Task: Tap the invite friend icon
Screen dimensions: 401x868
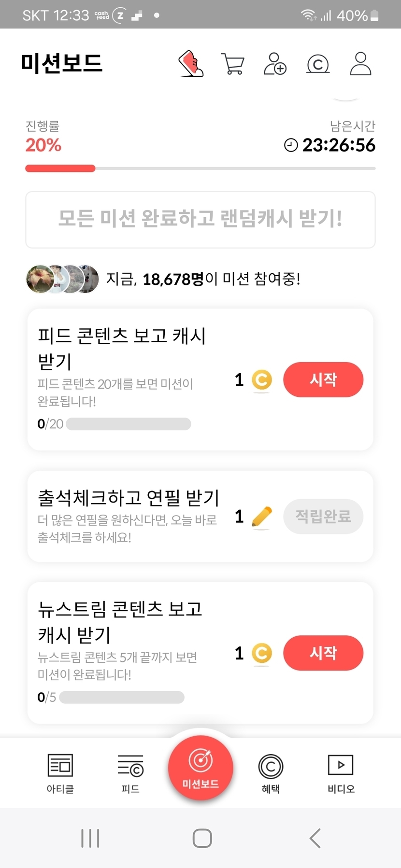Action: tap(275, 64)
